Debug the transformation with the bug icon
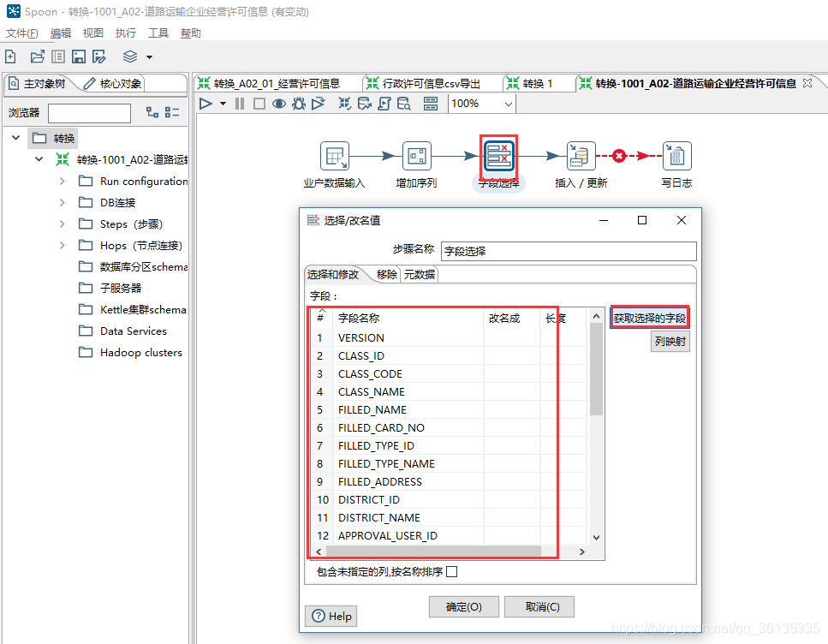This screenshot has width=828, height=644. [299, 104]
